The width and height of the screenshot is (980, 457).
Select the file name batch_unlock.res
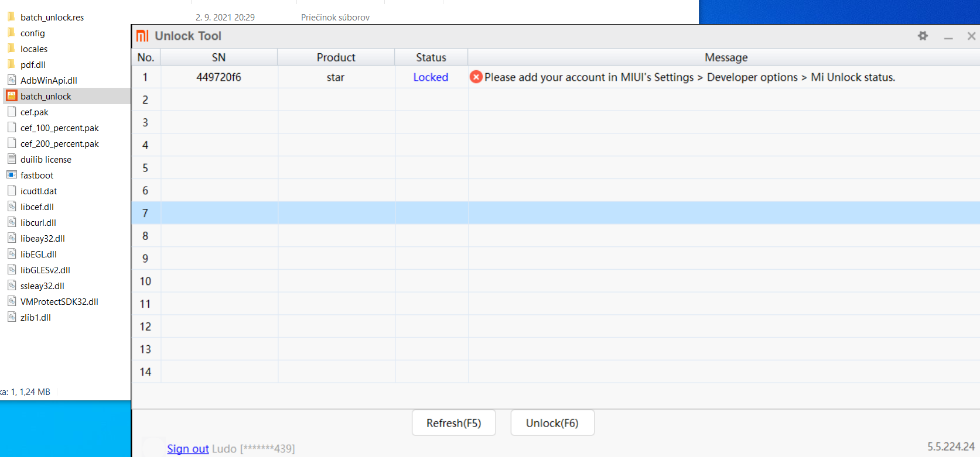click(x=52, y=18)
